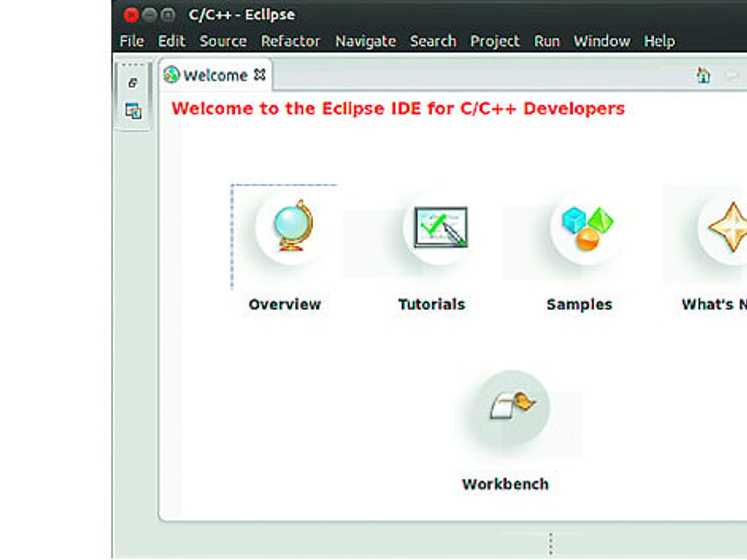
Task: Open the File menu
Action: coord(131,41)
